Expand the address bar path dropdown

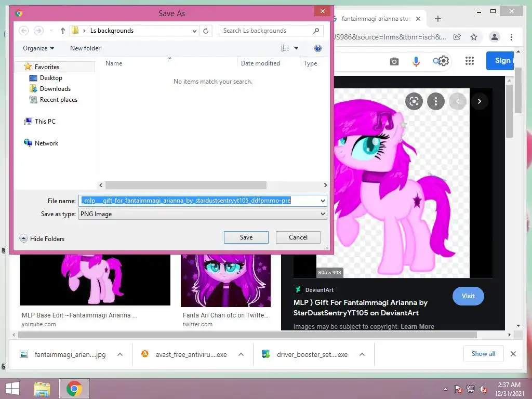tap(194, 31)
